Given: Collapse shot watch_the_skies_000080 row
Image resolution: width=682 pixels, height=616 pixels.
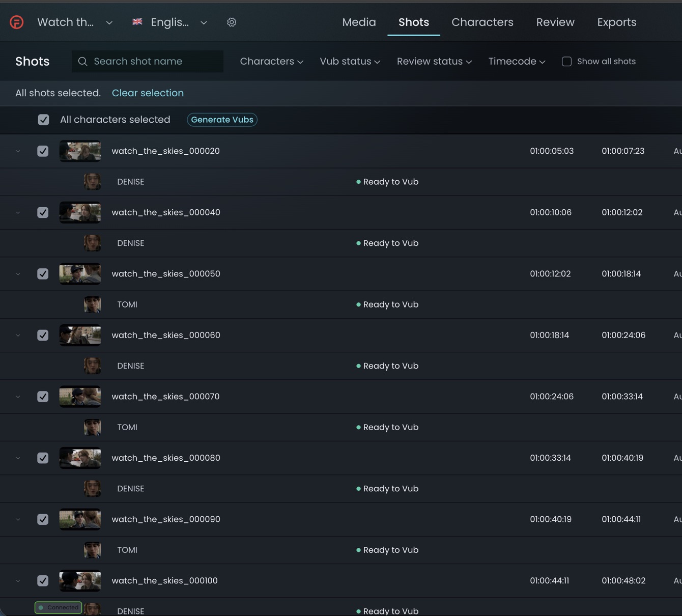Looking at the screenshot, I should [18, 458].
